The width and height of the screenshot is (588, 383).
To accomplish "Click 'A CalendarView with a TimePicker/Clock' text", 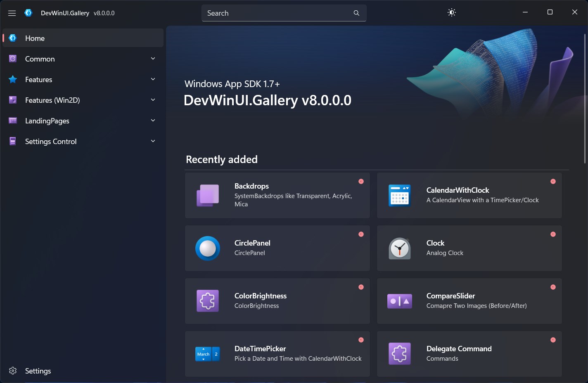I will 482,200.
